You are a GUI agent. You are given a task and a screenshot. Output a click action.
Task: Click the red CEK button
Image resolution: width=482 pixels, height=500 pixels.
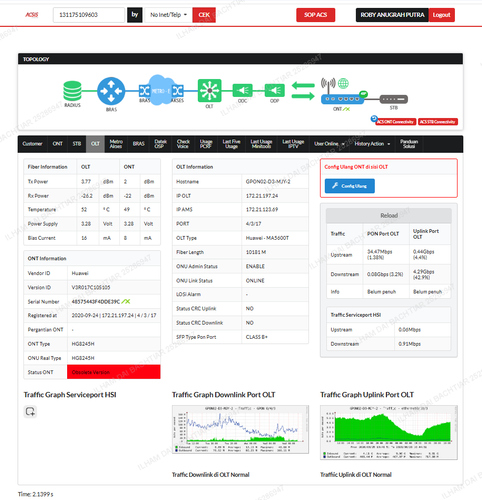tap(204, 15)
